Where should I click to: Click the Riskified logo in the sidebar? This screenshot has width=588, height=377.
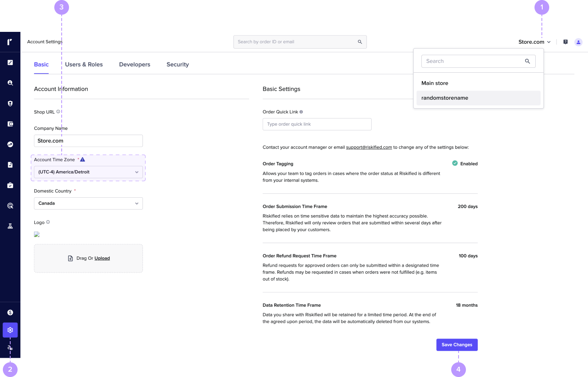pyautogui.click(x=10, y=42)
